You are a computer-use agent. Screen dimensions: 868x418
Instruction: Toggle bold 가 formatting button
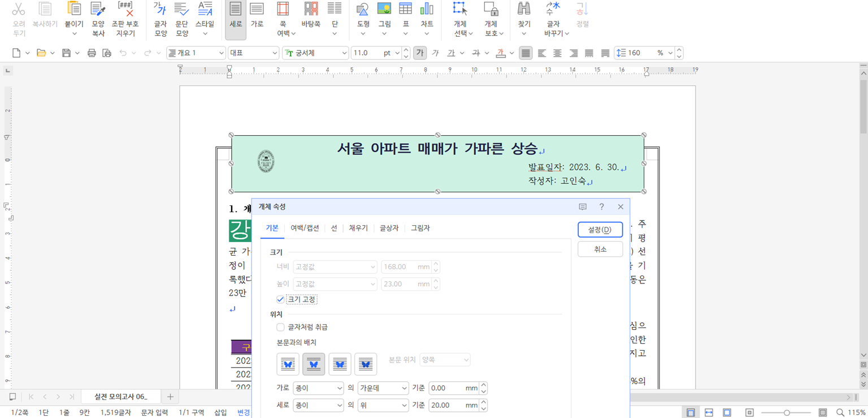pyautogui.click(x=419, y=53)
